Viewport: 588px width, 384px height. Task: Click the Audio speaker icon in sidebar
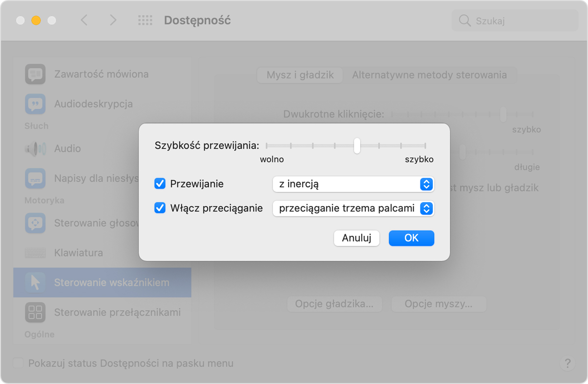coord(35,148)
